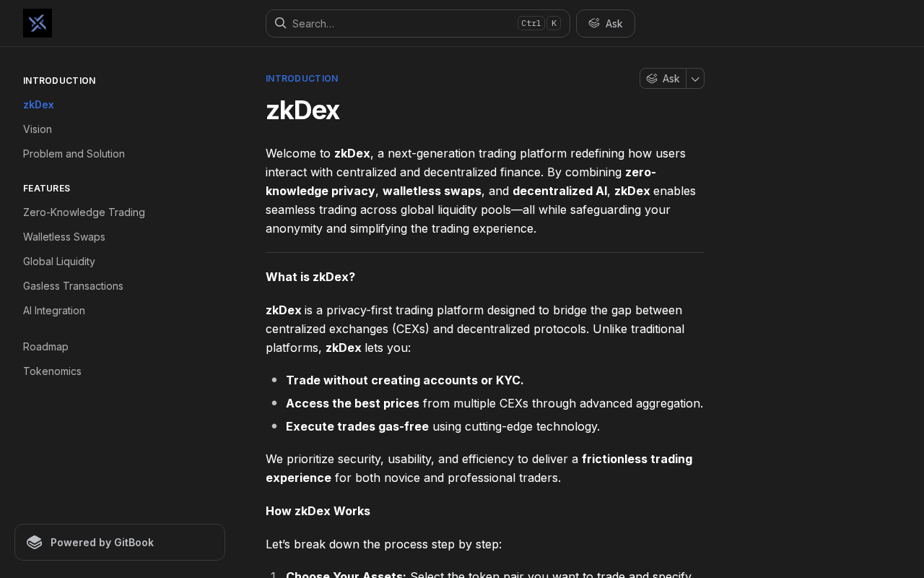The image size is (924, 578).
Task: Click the search magnifier icon
Action: coord(281,23)
